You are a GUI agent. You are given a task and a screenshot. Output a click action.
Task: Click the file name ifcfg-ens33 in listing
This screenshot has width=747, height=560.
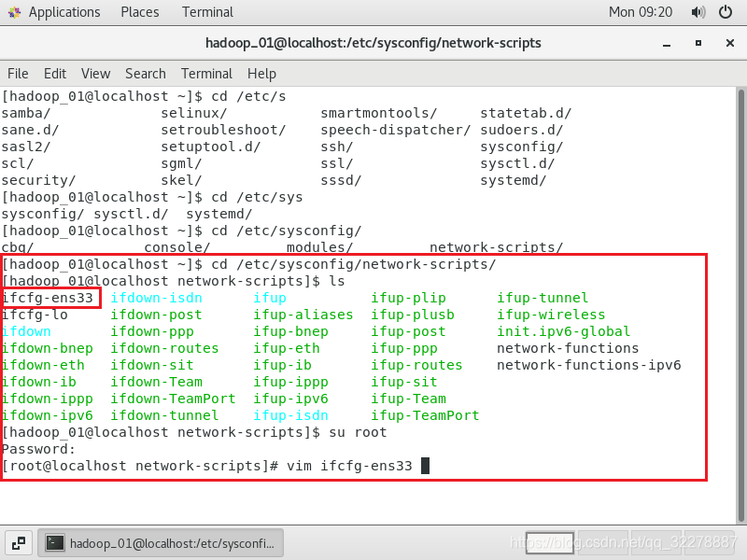coord(48,298)
